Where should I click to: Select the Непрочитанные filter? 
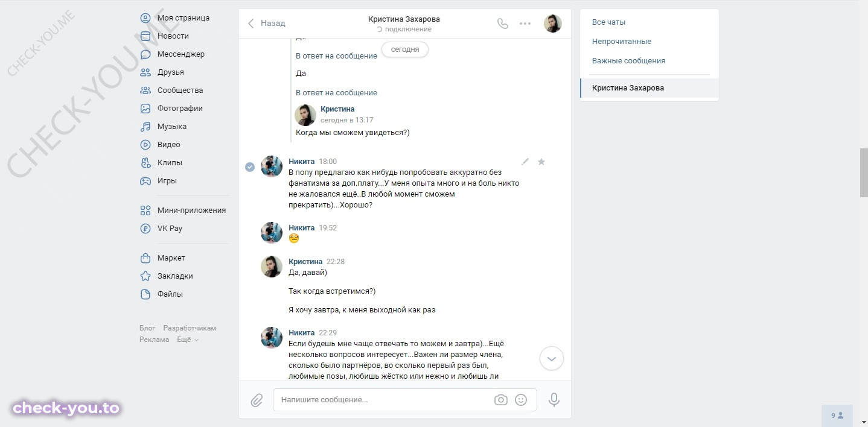click(x=622, y=42)
